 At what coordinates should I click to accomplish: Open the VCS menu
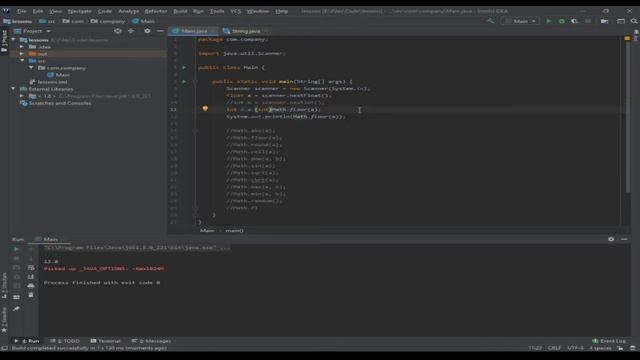236,11
